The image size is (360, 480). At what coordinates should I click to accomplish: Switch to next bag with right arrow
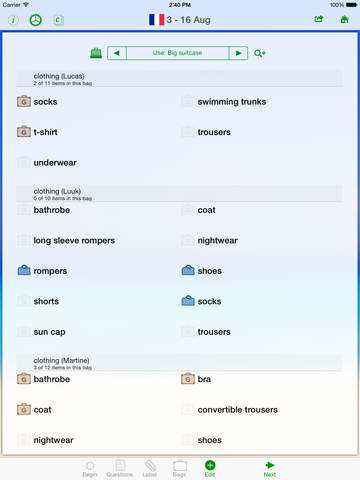[x=238, y=53]
